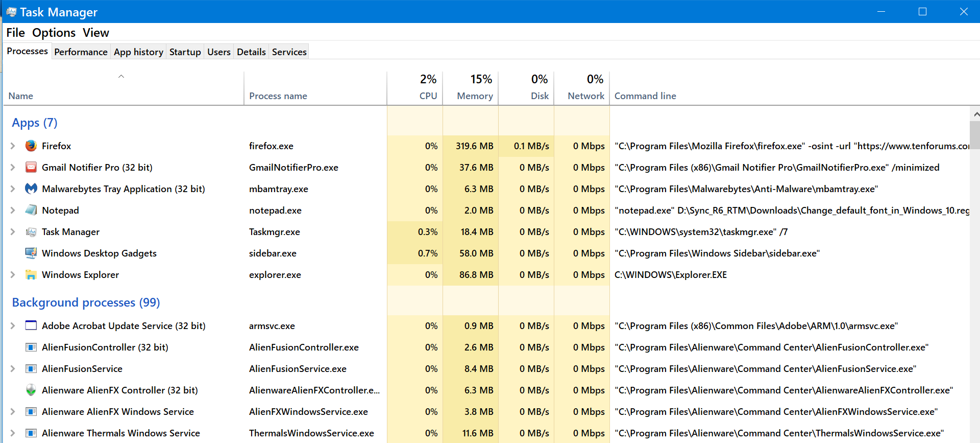
Task: Open the File menu
Action: (x=15, y=33)
